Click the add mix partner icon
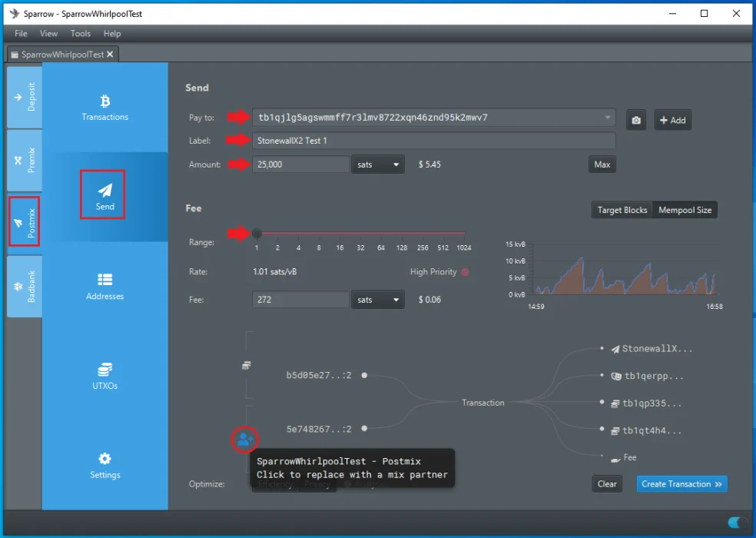Screen dimensions: 756x538 click(244, 440)
